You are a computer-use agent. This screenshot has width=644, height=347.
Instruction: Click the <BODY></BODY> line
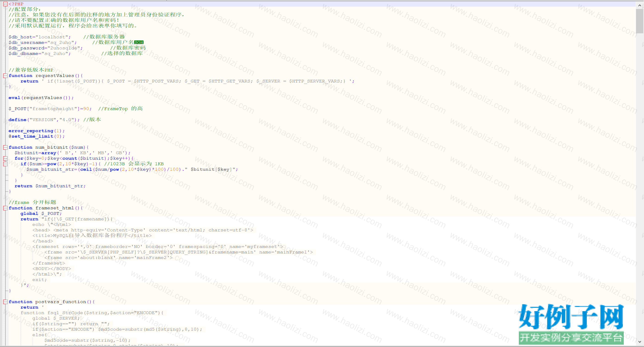click(x=51, y=269)
